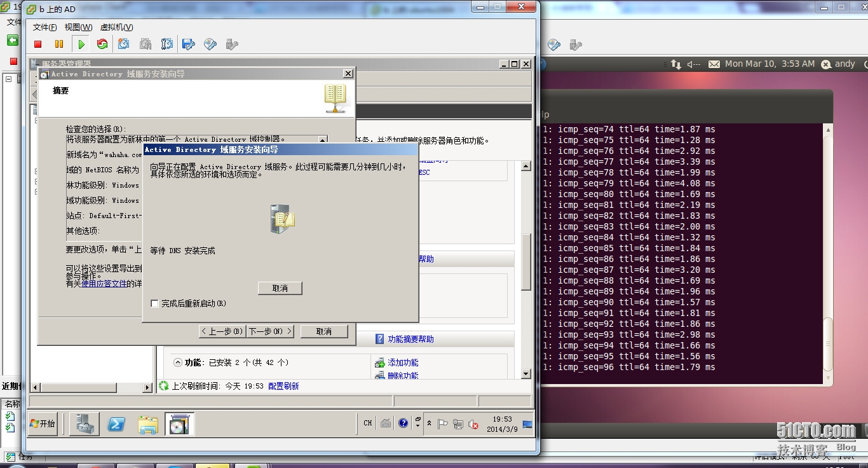Open Ubuntu mail indicator envelope
This screenshot has height=468, width=868.
714,64
